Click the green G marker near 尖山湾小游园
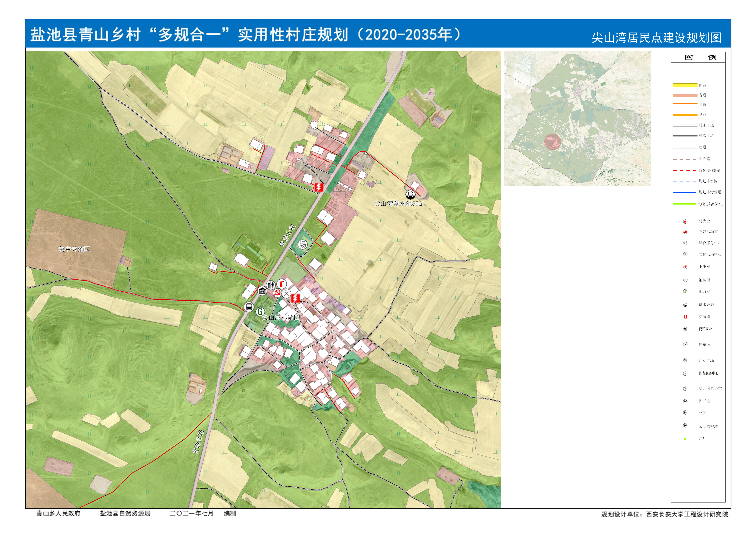The width and height of the screenshot is (756, 534). tap(260, 311)
